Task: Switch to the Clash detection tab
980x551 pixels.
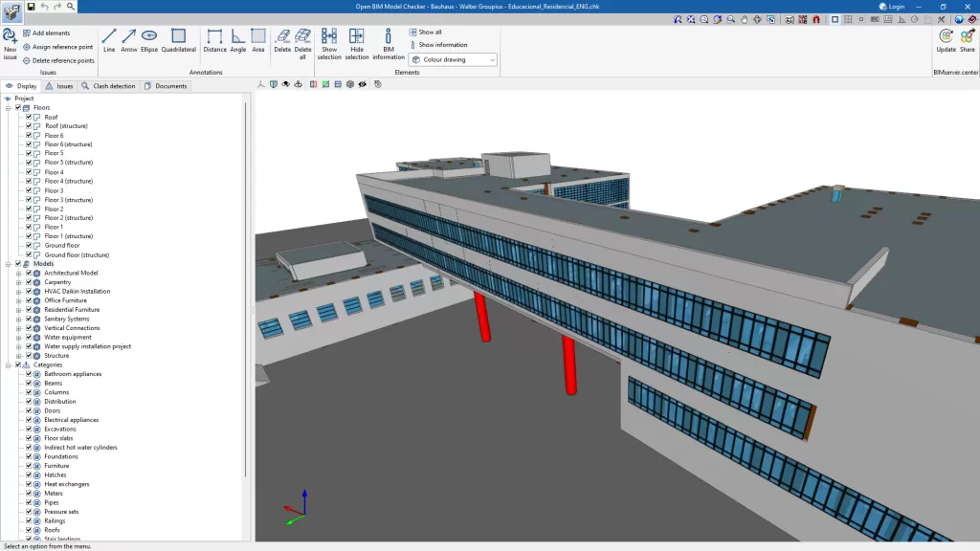Action: point(108,86)
